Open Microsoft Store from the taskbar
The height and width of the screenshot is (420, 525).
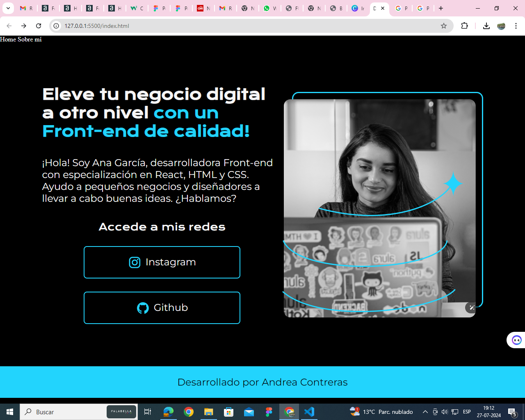[x=229, y=412]
